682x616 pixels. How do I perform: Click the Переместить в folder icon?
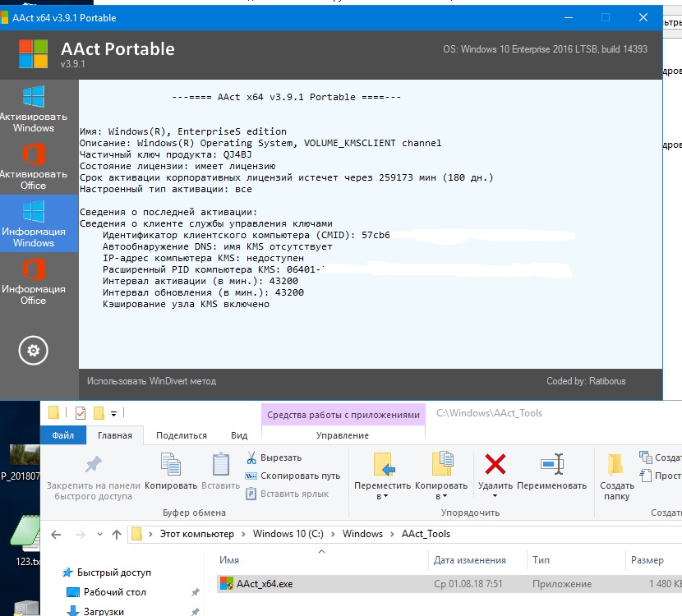[383, 464]
